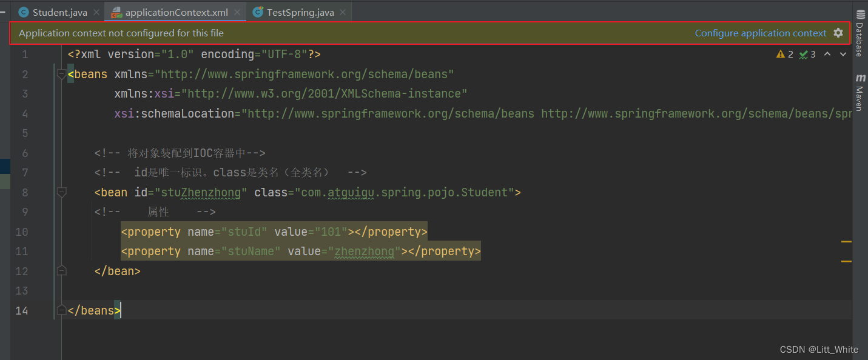
Task: Click the "stuId" property name
Action: (x=244, y=232)
